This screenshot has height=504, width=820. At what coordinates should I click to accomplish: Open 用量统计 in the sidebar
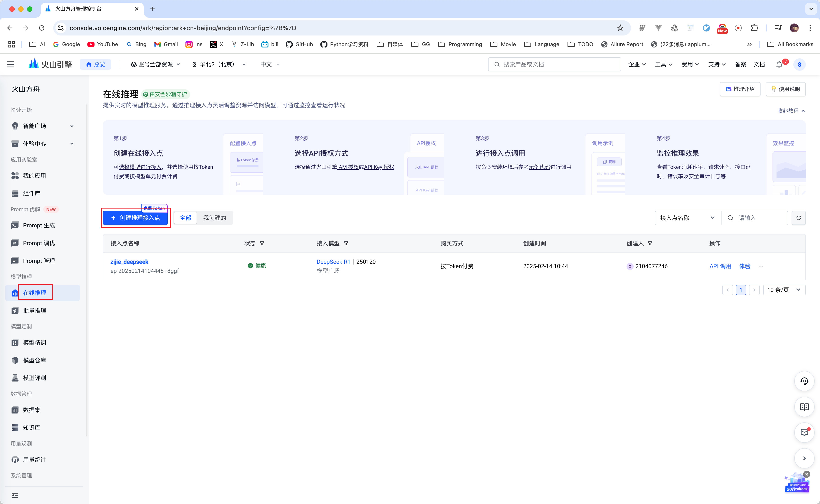tap(42, 460)
